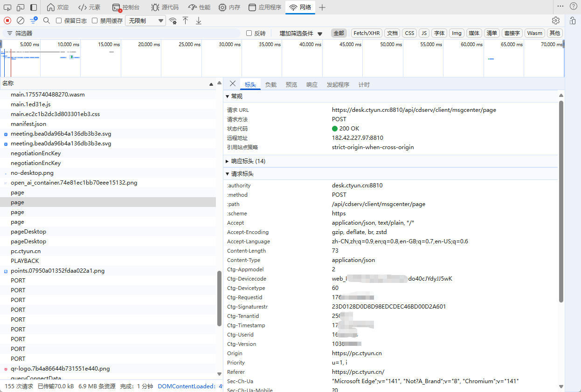
Task: Close the request details pane
Action: pos(233,83)
